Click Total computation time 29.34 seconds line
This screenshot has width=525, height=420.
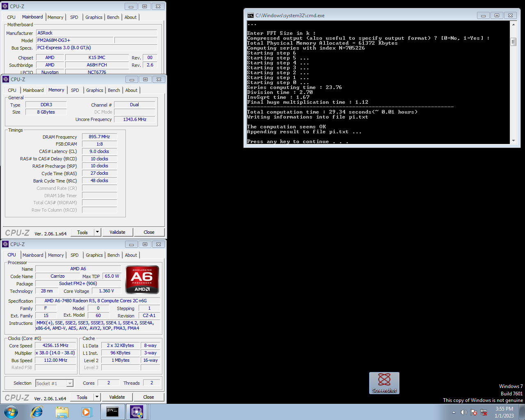[x=332, y=112]
